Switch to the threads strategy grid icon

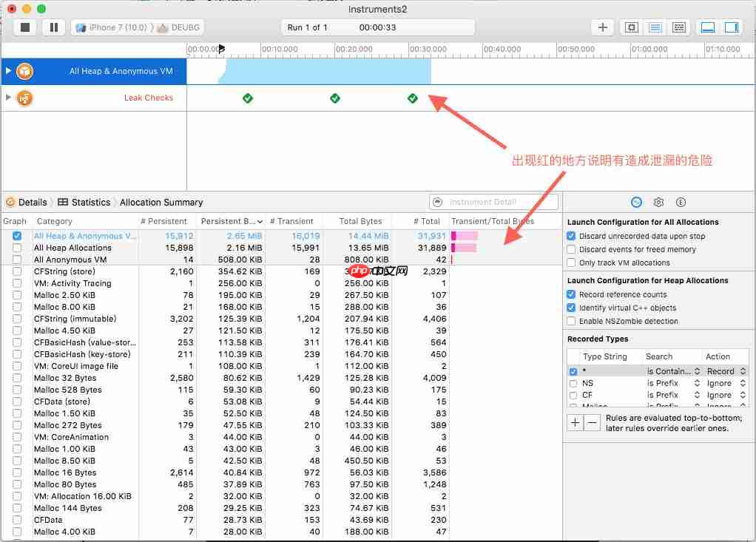point(679,27)
